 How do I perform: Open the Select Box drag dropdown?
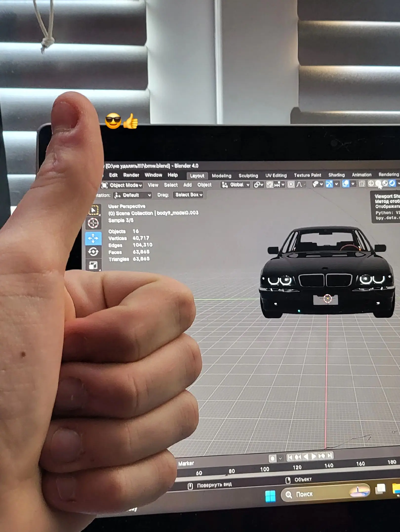(188, 195)
